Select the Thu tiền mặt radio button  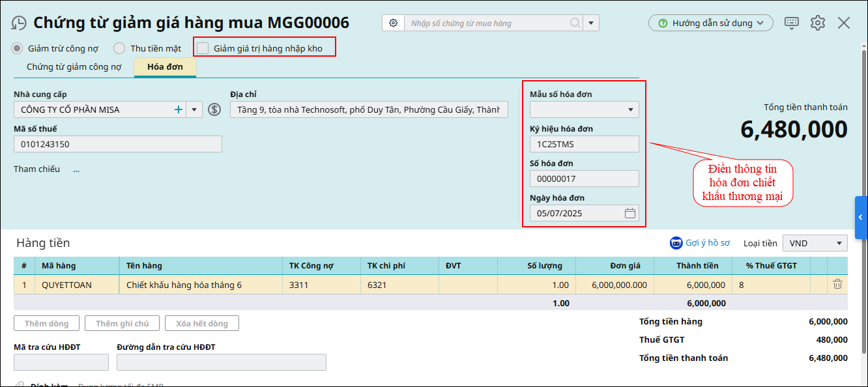tap(119, 48)
